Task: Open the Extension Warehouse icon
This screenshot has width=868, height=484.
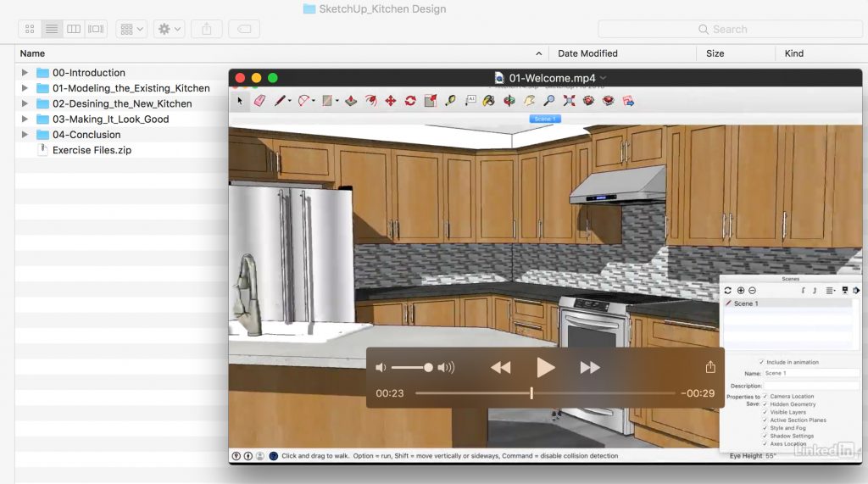Action: (609, 101)
